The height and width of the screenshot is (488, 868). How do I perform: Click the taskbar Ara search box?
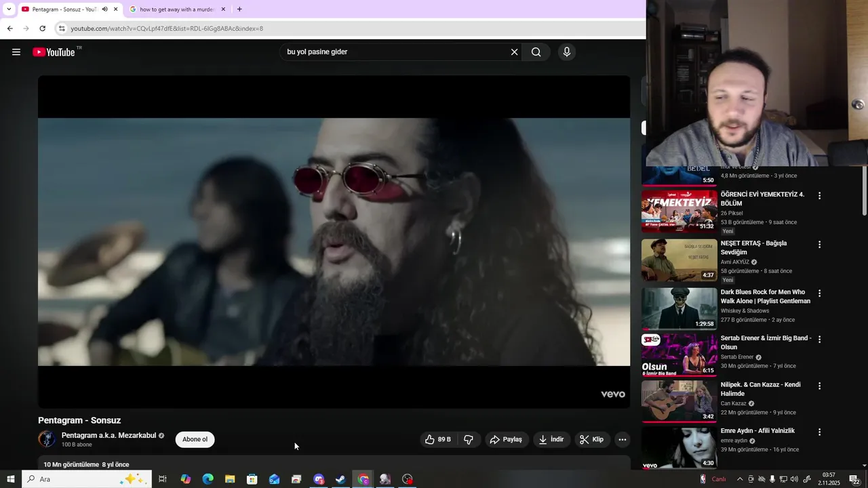(x=86, y=479)
